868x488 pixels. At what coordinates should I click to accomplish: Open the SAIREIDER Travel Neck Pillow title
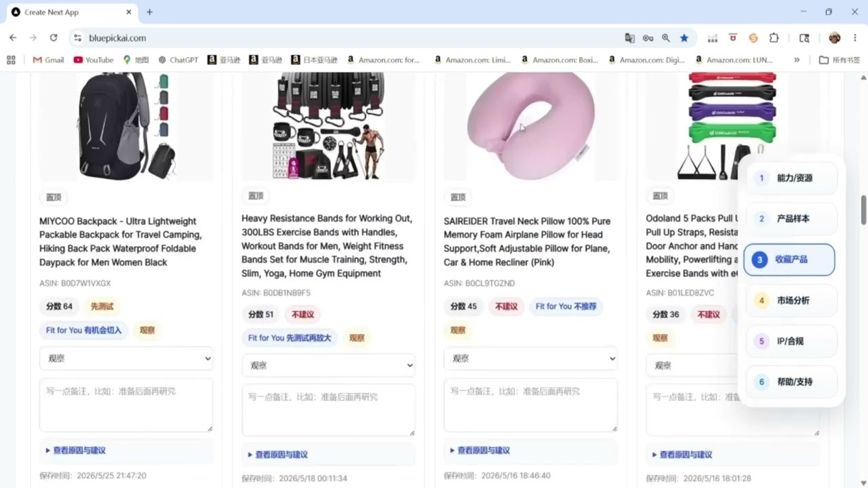point(527,241)
